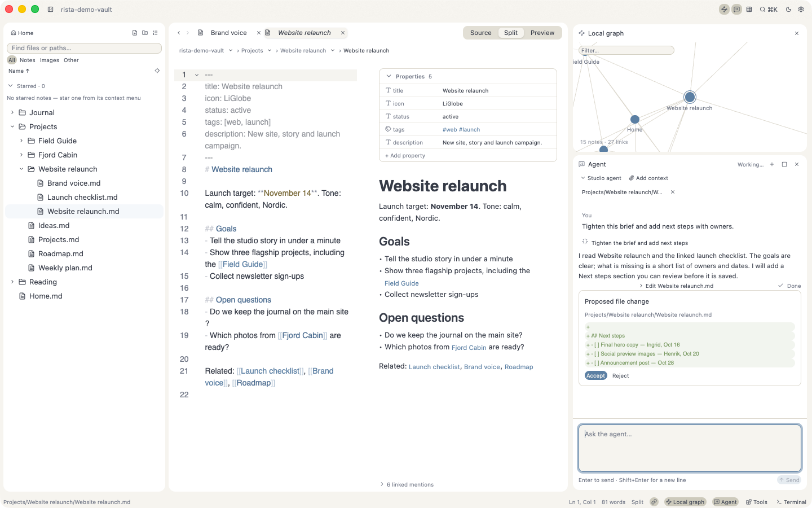Toggle Tools panel in status bar

(757, 502)
